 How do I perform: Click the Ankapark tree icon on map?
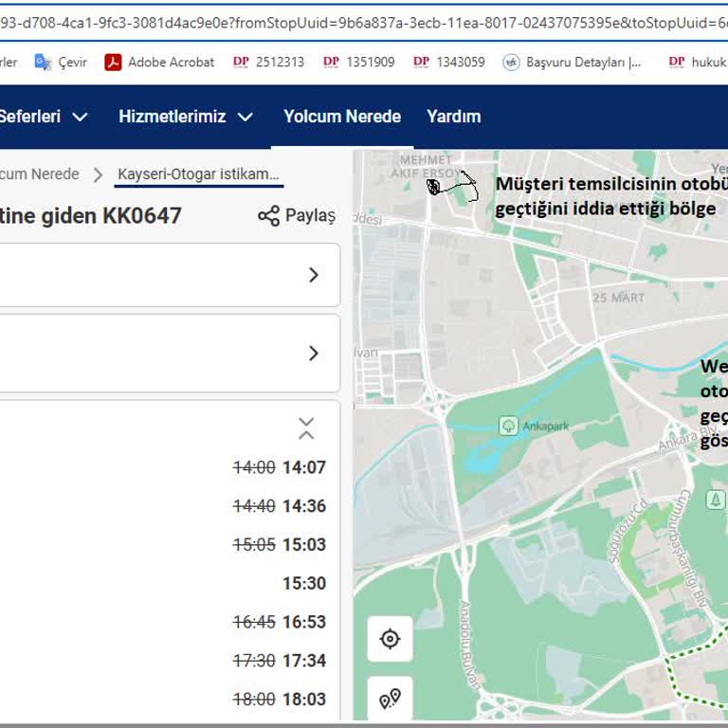tap(508, 426)
